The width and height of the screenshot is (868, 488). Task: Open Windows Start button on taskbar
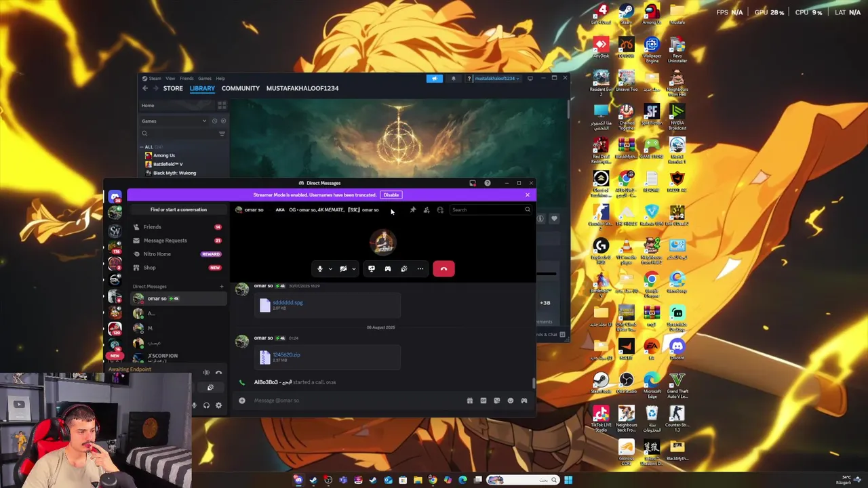click(x=568, y=481)
